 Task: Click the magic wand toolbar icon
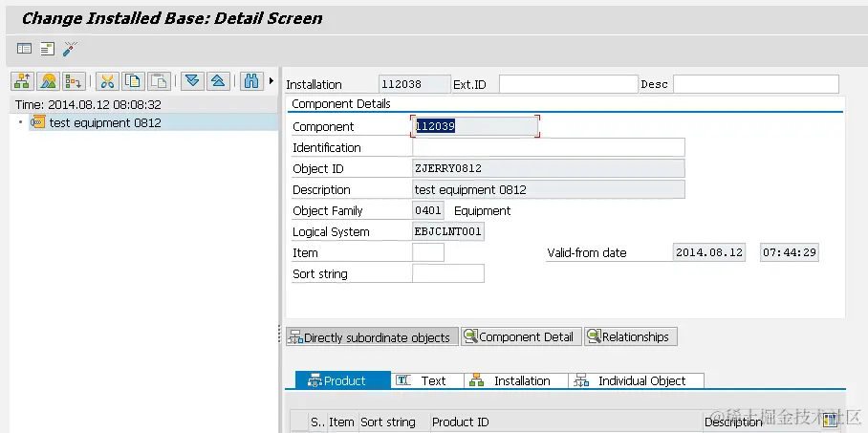pyautogui.click(x=70, y=49)
